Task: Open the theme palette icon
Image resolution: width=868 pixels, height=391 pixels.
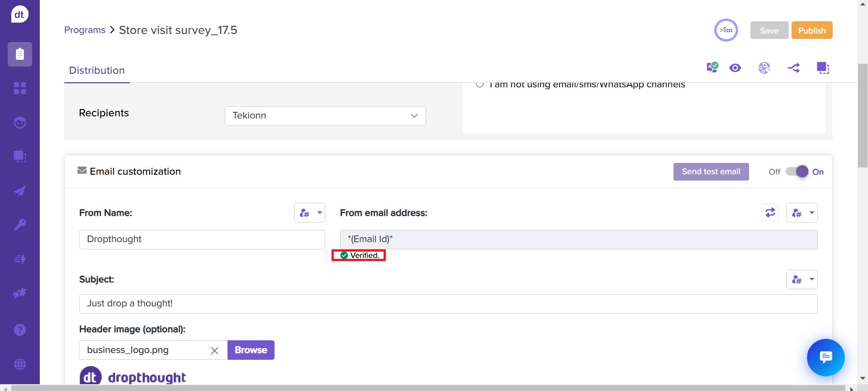Action: click(x=764, y=68)
